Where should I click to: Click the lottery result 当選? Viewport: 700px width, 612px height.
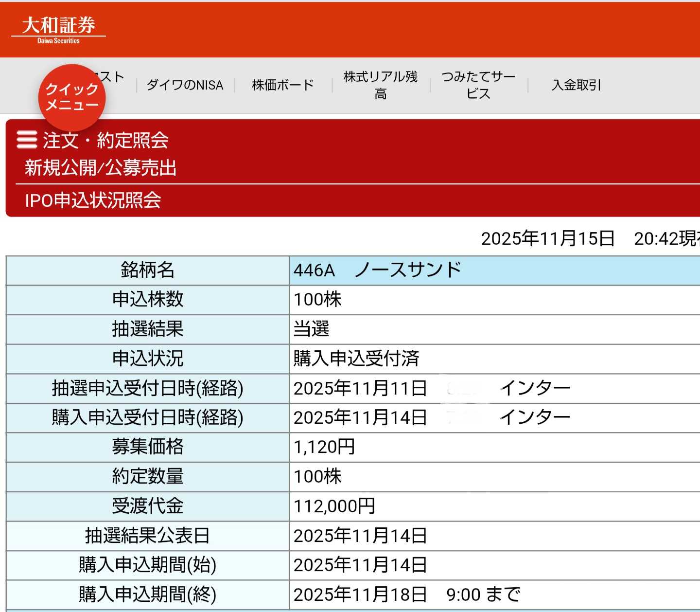pyautogui.click(x=311, y=329)
